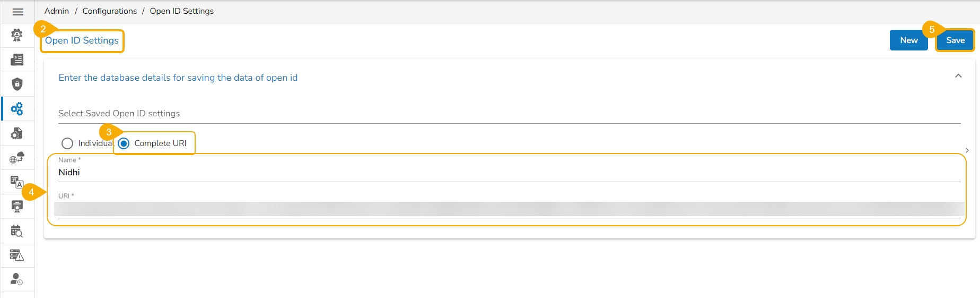The image size is (980, 298).
Task: Click the right arrow chevron expander
Action: click(967, 150)
